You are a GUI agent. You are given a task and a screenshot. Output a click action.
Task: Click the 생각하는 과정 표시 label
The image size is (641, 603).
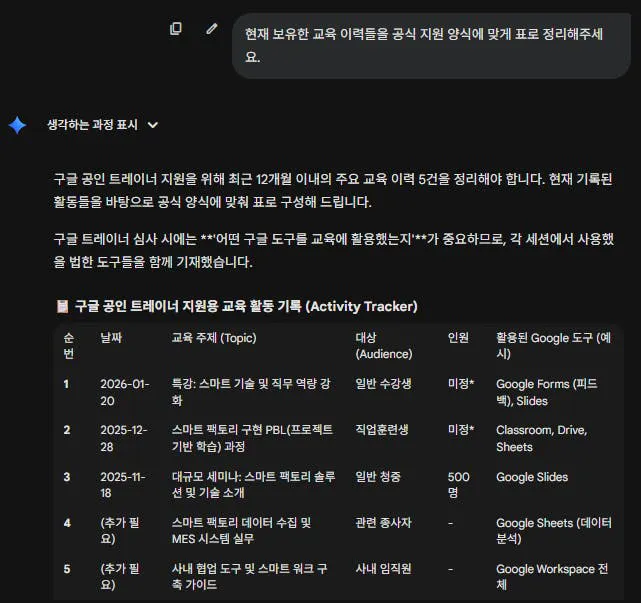click(x=92, y=125)
